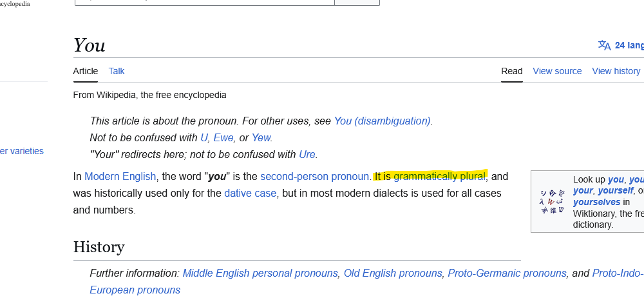Click the search button beside the field
The width and height of the screenshot is (644, 298).
tap(357, 3)
